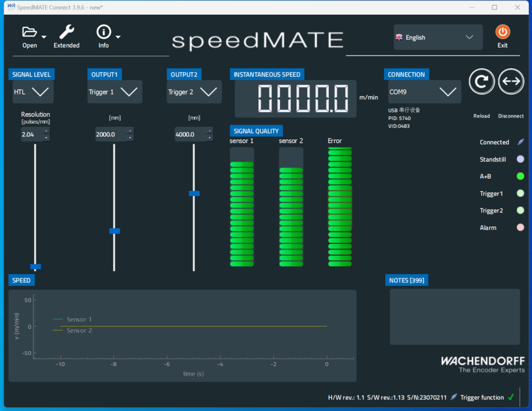This screenshot has height=411, width=532.
Task: Increase Resolution with the up stepper
Action: [46, 131]
